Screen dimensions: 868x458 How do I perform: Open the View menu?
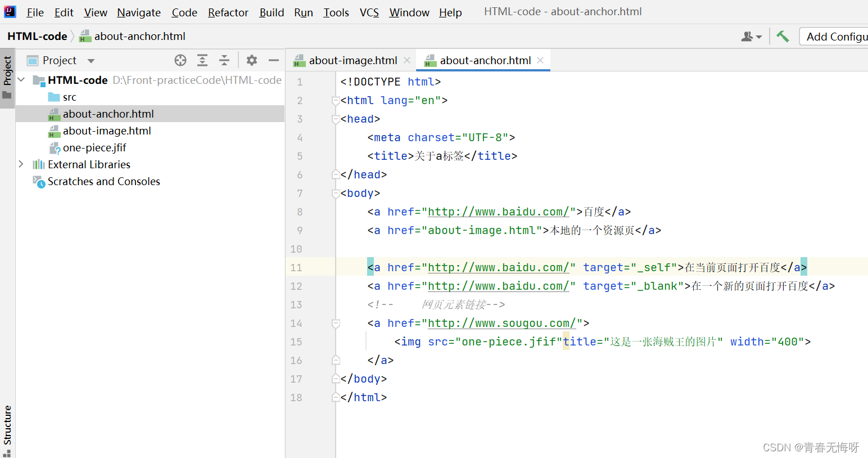(96, 12)
